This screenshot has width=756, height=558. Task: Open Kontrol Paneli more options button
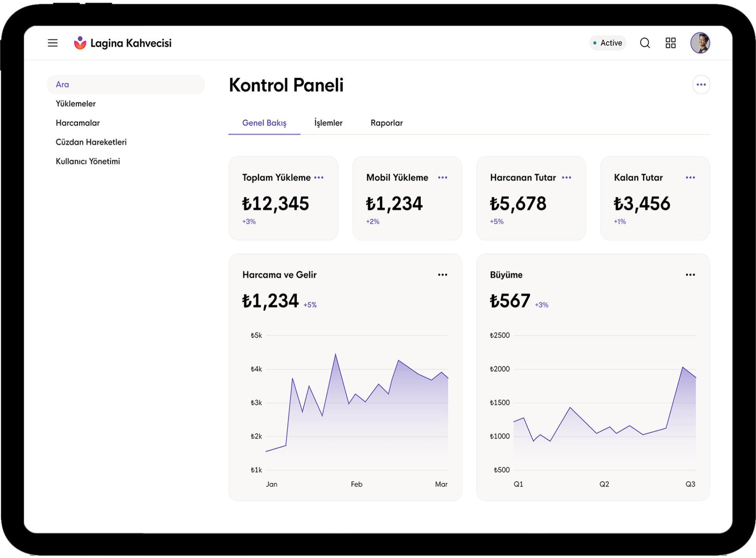[x=701, y=85]
